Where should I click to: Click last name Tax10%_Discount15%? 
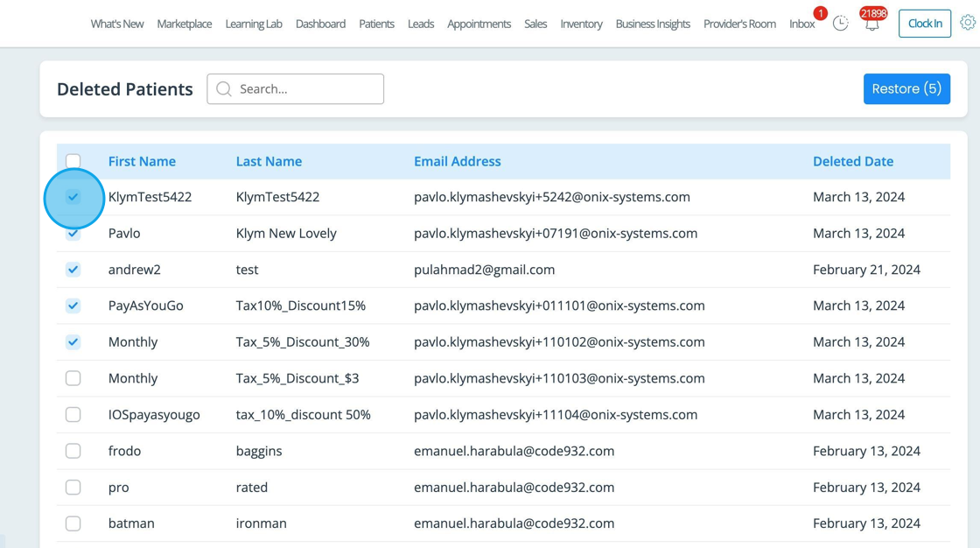coord(301,306)
